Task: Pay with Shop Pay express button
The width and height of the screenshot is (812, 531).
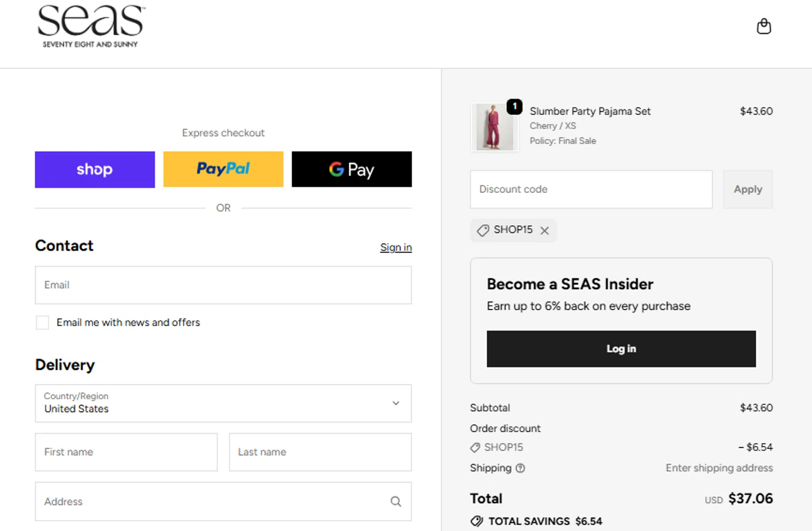Action: coord(95,170)
